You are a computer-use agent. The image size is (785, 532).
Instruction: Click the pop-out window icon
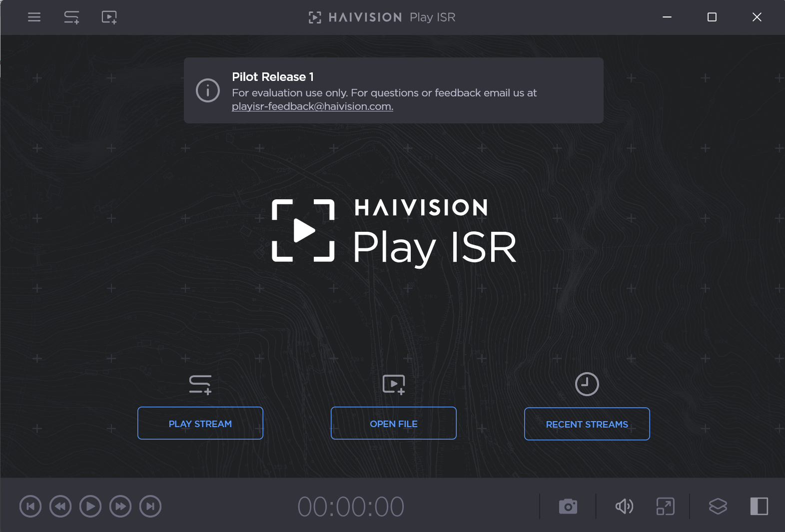[665, 507]
